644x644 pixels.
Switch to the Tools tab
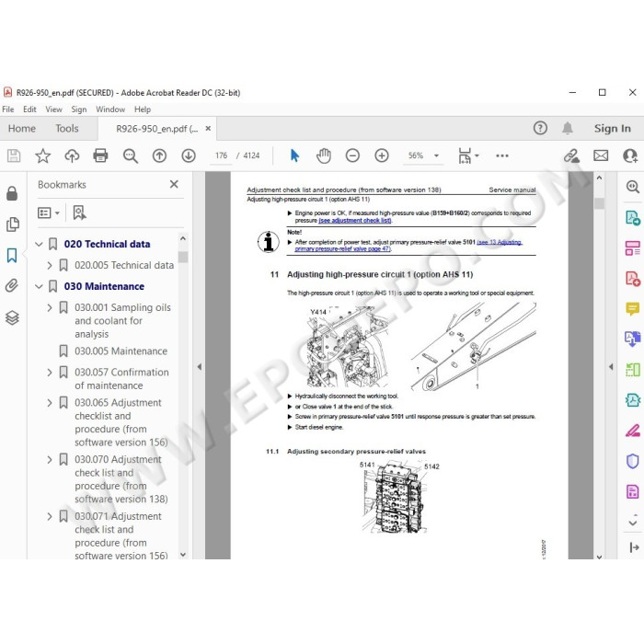tap(67, 129)
